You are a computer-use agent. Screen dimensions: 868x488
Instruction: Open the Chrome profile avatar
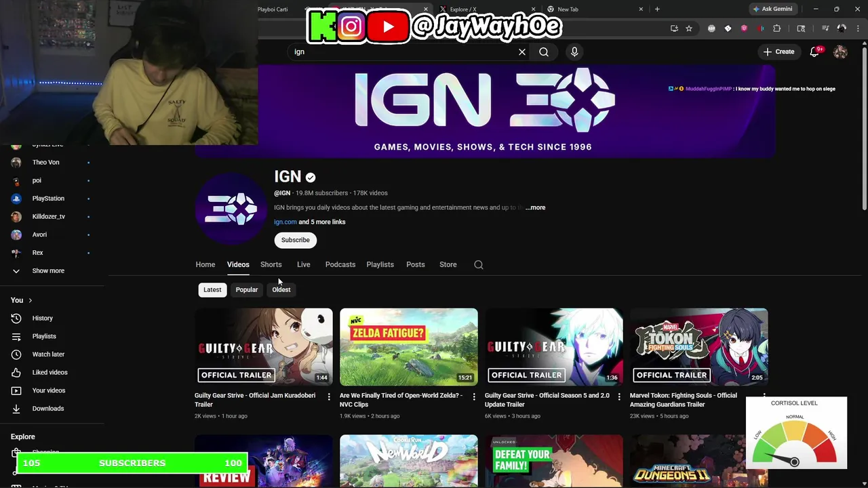[842, 28]
